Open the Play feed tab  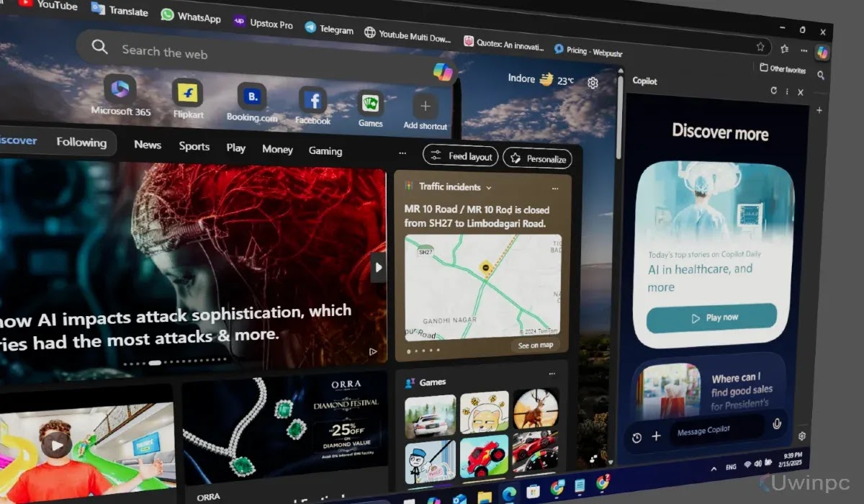coord(236,148)
